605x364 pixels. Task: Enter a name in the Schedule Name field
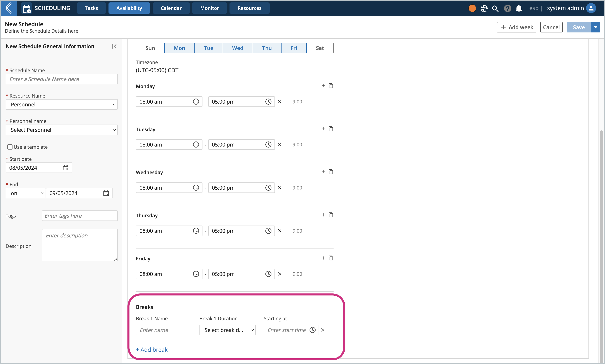[x=62, y=79]
